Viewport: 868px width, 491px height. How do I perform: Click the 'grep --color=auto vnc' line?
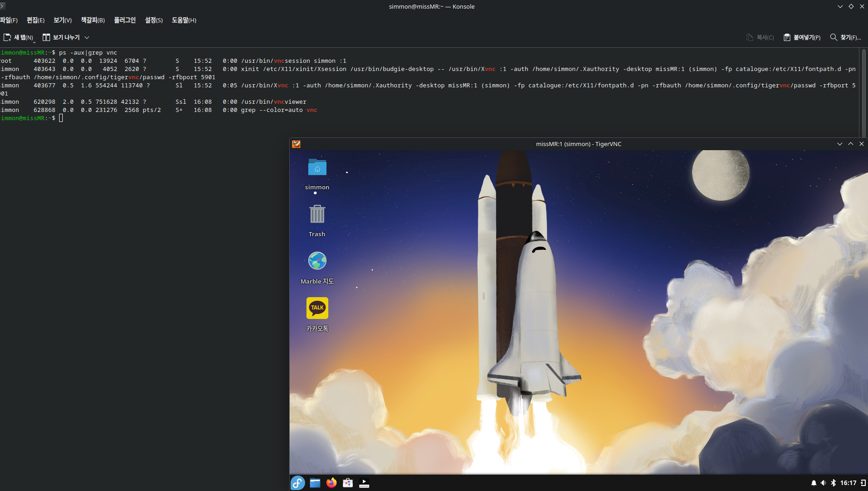[x=279, y=110]
